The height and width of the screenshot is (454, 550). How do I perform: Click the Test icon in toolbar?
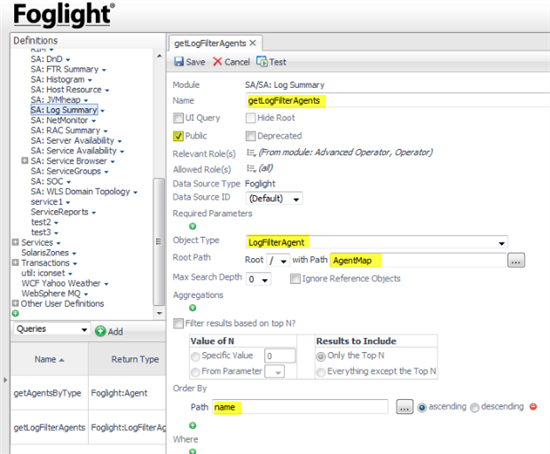coord(261,61)
